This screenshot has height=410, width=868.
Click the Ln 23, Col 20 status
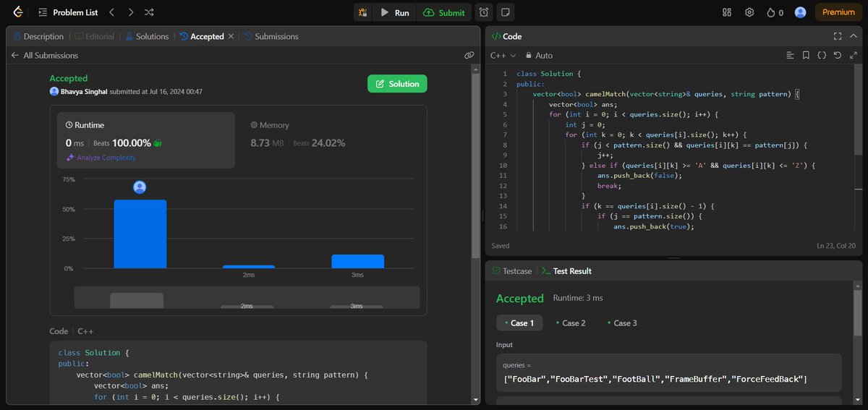(838, 246)
